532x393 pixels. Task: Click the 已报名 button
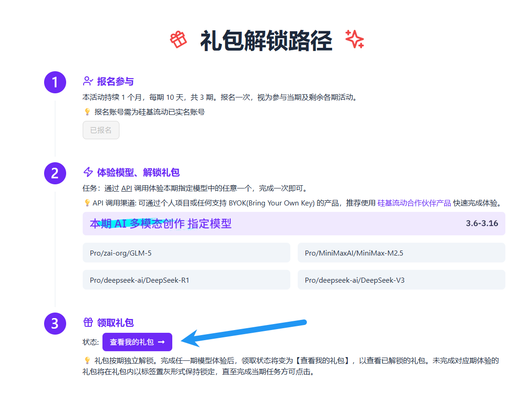click(x=101, y=130)
